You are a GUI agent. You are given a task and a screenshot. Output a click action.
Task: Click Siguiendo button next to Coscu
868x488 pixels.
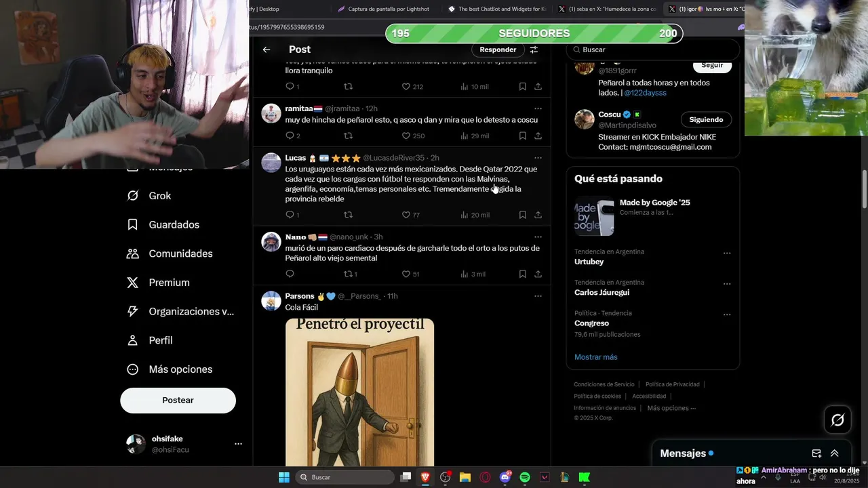coord(706,119)
